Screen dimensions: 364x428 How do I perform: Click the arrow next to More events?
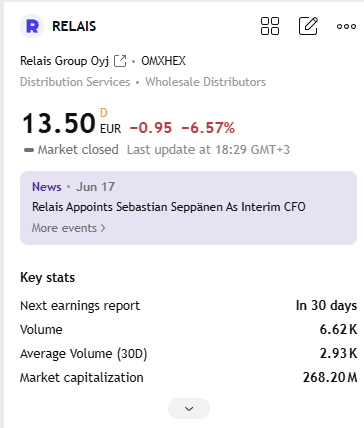click(103, 228)
